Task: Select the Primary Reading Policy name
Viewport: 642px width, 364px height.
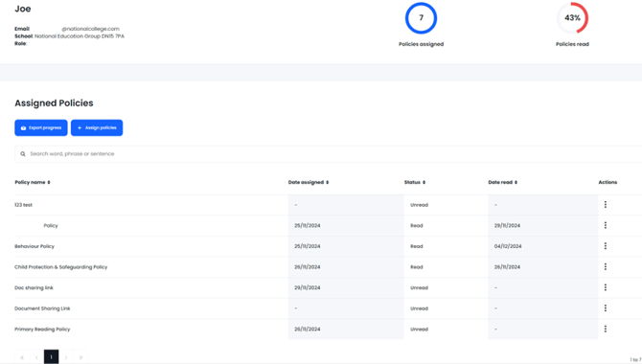Action: coord(42,330)
